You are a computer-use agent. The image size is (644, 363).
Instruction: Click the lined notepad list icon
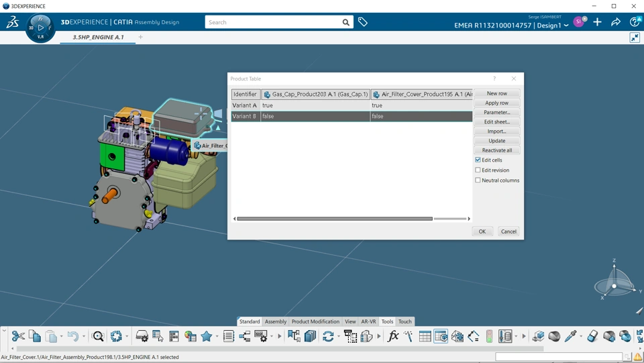point(229,336)
